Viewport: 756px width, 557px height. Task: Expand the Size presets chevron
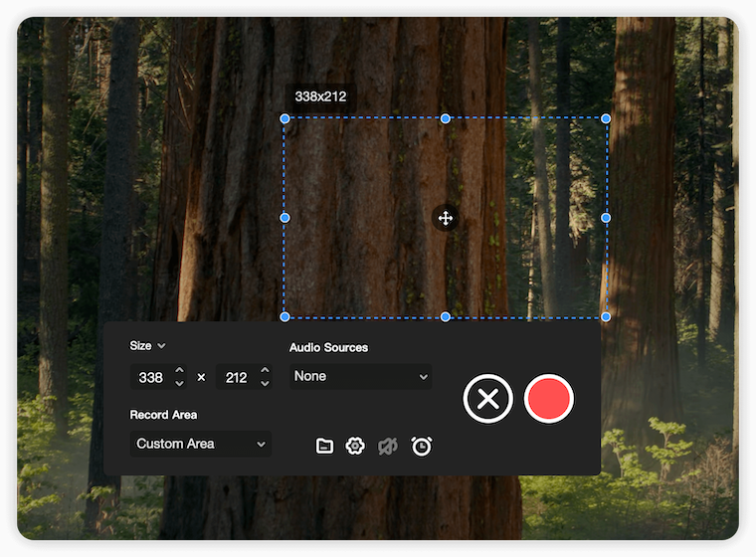click(x=161, y=346)
